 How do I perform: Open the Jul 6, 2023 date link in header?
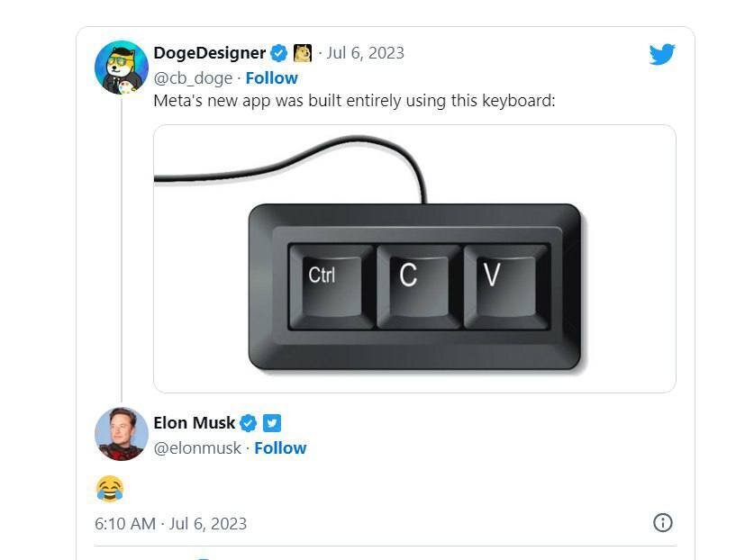coord(365,53)
